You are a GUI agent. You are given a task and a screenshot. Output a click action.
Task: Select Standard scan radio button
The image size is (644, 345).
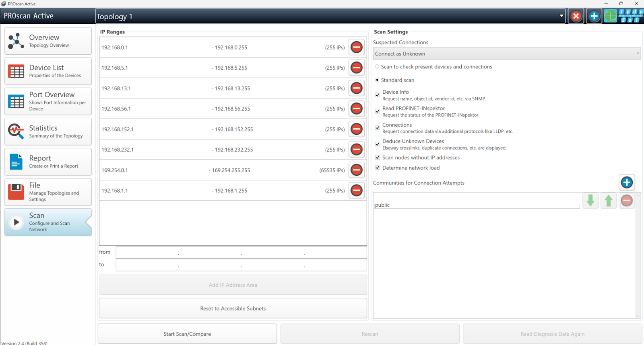tap(377, 80)
